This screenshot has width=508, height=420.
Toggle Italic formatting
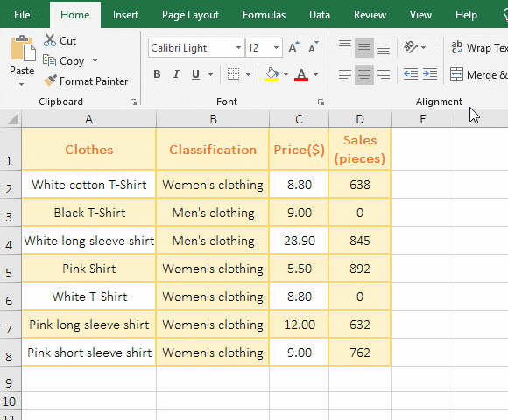(x=176, y=74)
